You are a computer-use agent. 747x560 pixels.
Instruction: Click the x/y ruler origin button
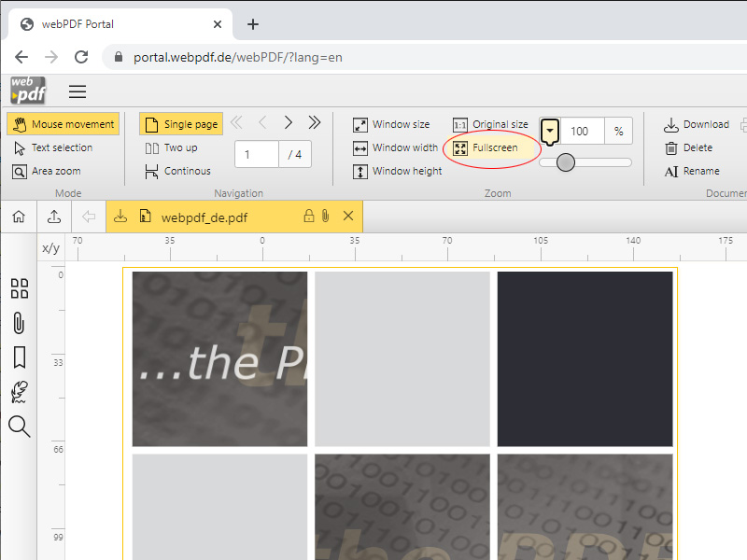coord(51,247)
